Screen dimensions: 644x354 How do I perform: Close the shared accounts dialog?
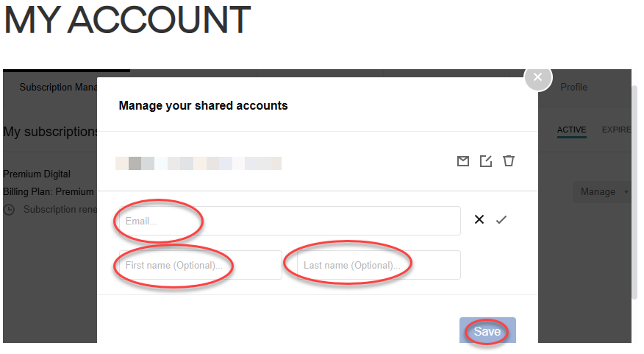pyautogui.click(x=537, y=77)
